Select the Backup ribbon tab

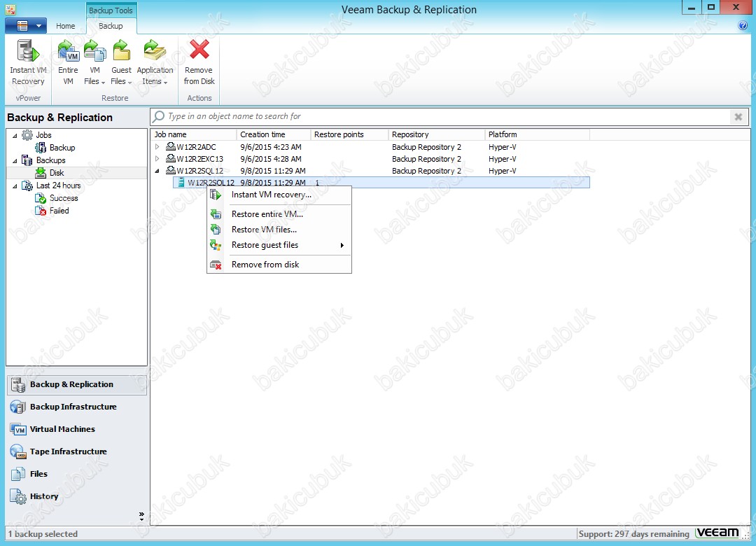pyautogui.click(x=111, y=26)
